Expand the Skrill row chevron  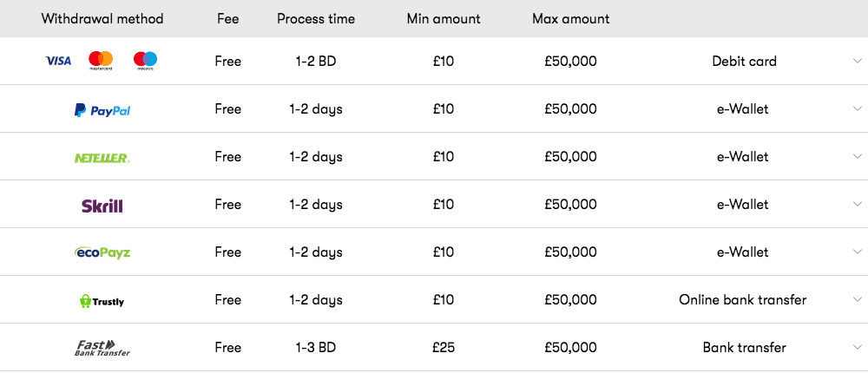pyautogui.click(x=858, y=204)
